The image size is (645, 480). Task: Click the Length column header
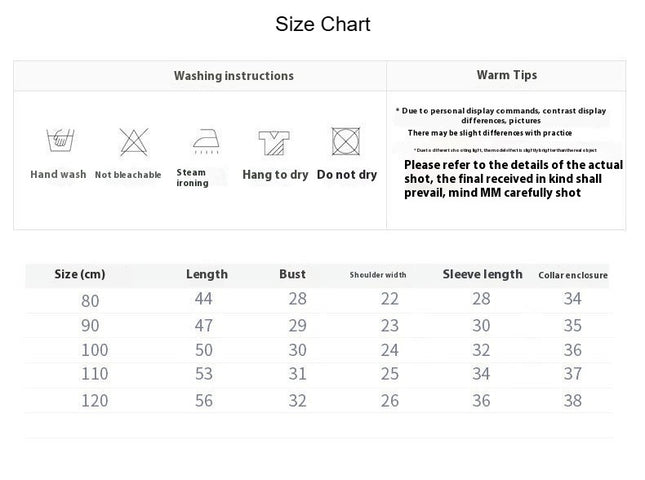click(x=207, y=274)
